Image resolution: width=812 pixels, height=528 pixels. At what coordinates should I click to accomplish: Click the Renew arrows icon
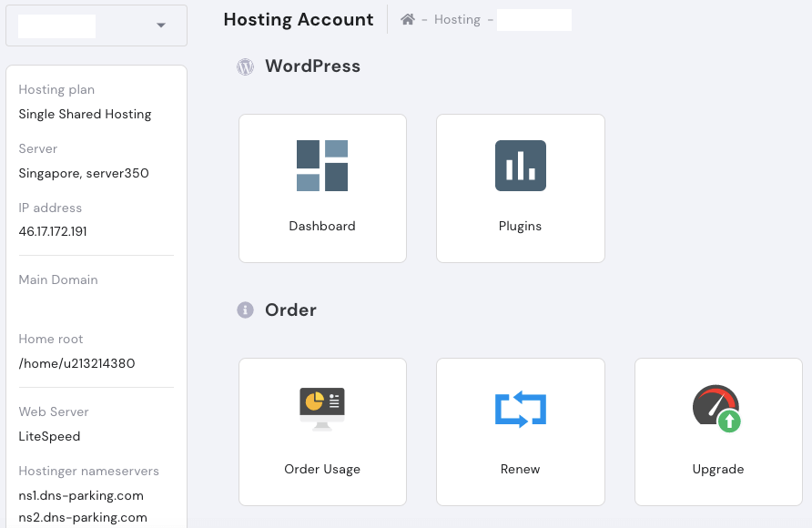521,409
